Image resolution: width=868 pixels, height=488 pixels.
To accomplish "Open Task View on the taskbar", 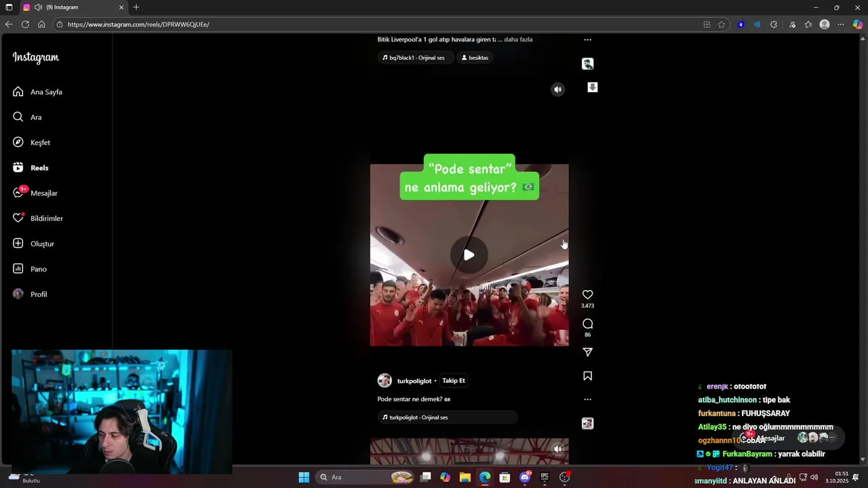I will [x=426, y=477].
